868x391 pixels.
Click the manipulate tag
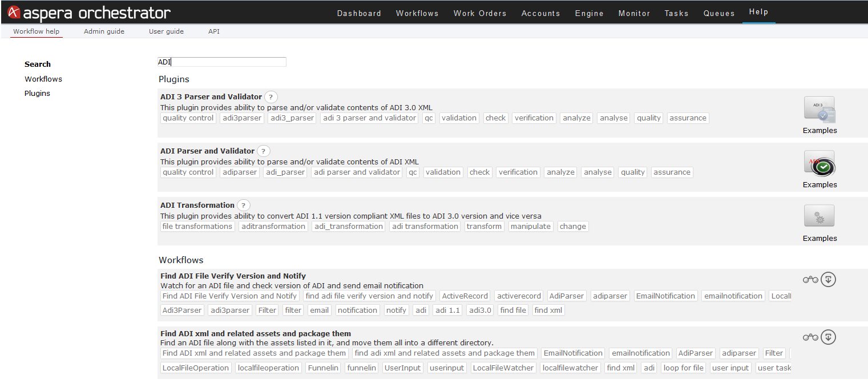(x=531, y=227)
